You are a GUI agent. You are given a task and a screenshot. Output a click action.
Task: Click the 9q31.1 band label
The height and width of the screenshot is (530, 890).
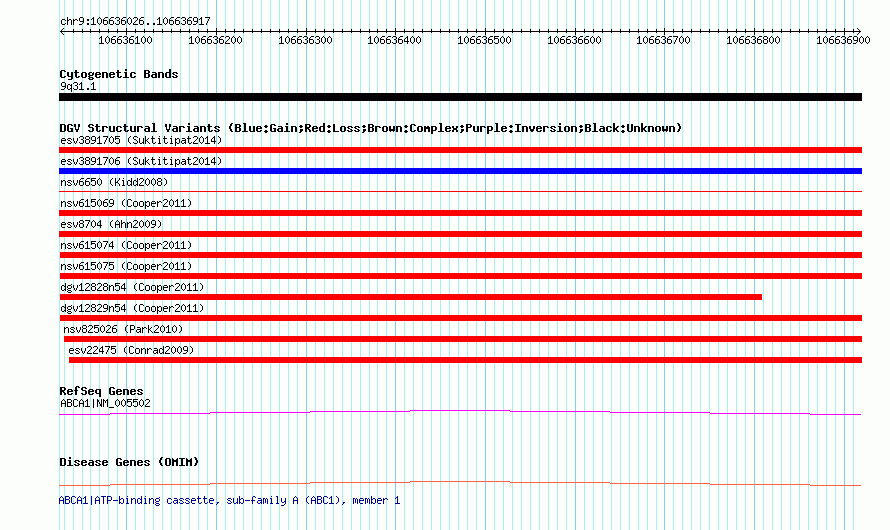[78, 86]
